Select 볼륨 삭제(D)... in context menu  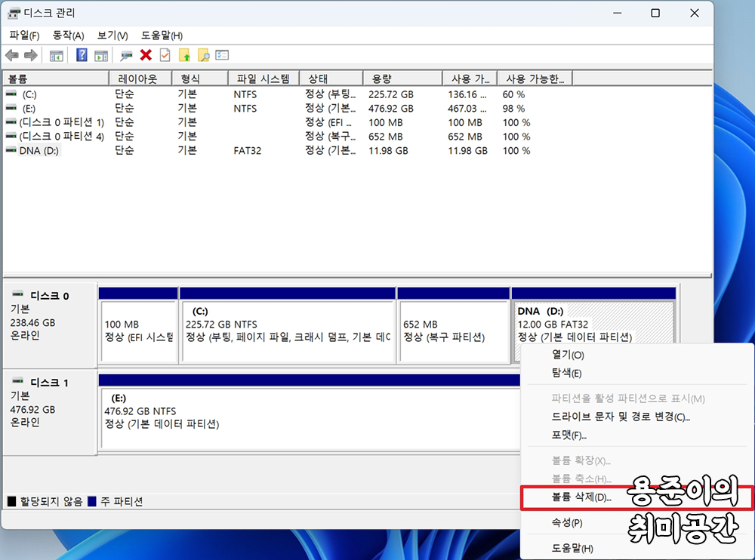click(637, 497)
